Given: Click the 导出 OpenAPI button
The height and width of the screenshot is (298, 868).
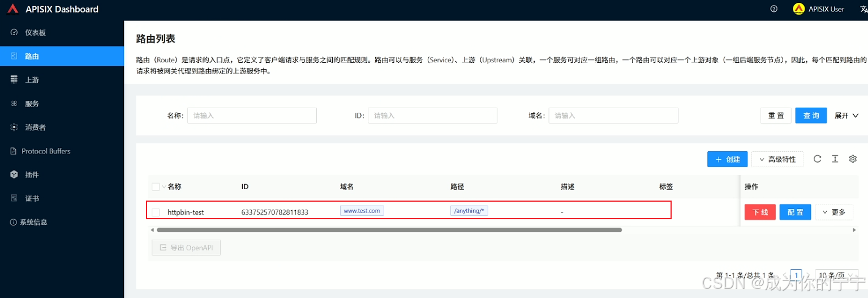Looking at the screenshot, I should click(186, 248).
